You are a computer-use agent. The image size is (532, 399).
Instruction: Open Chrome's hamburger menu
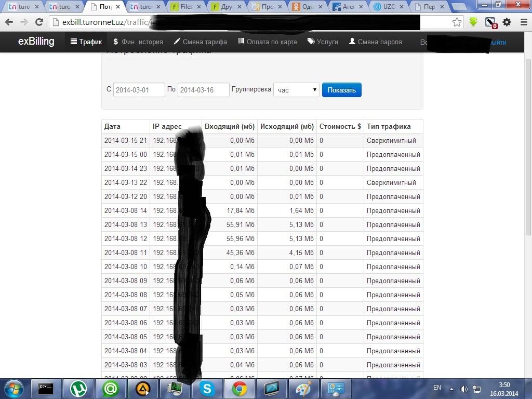click(x=524, y=22)
